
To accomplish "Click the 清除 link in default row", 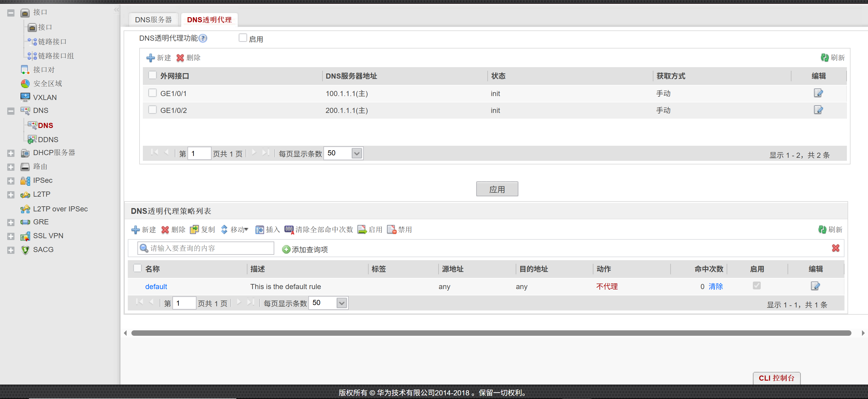I will pyautogui.click(x=715, y=286).
